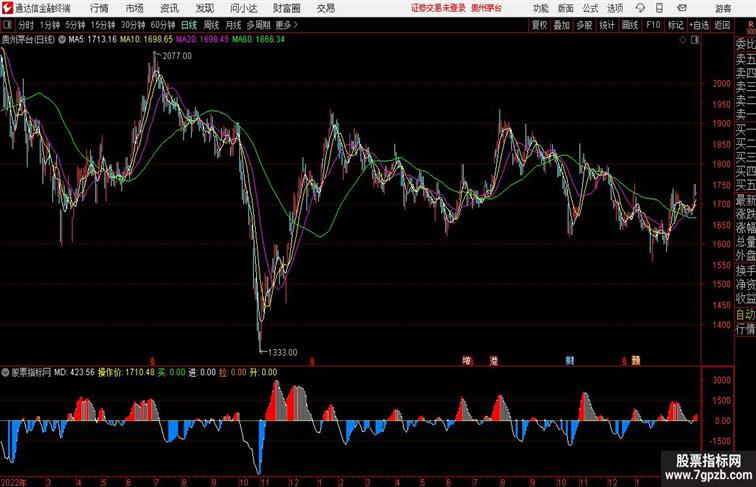Click the MA5 value label
The width and height of the screenshot is (756, 487).
[x=93, y=40]
